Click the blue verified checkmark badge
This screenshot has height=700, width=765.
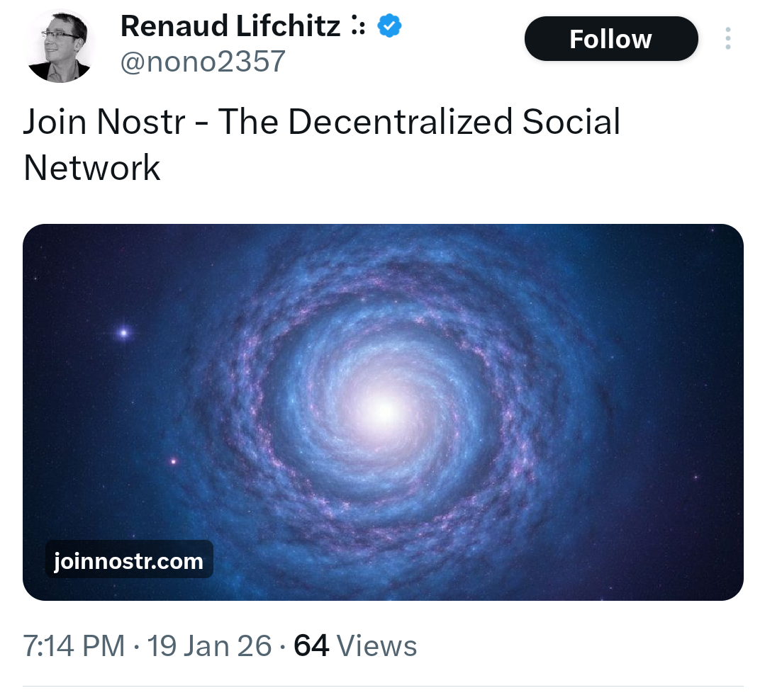coord(389,27)
